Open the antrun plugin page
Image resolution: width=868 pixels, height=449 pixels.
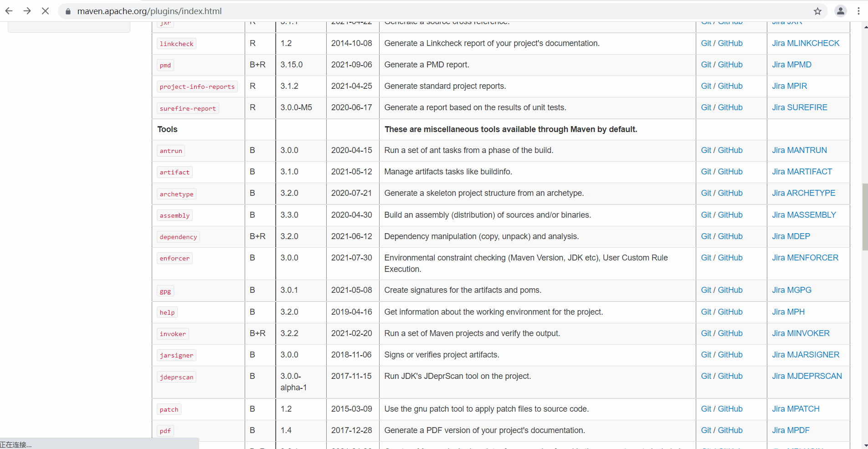point(171,151)
